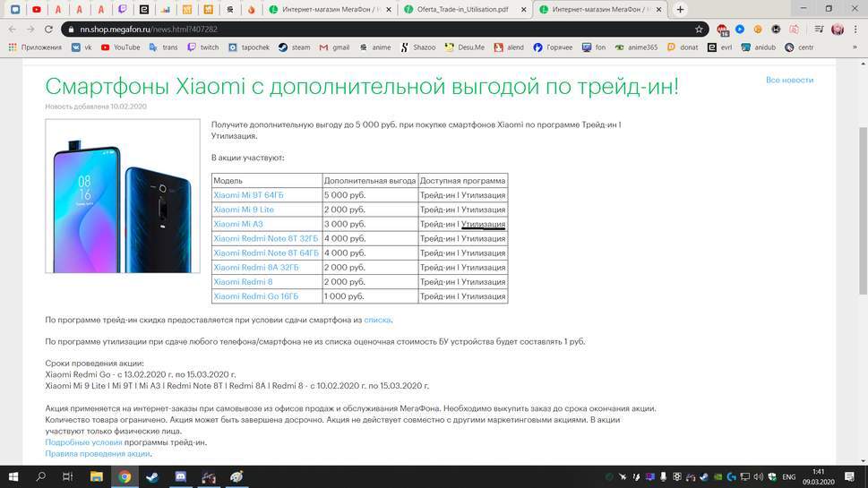Click the page vertical scrollbar thumb
Image resolution: width=868 pixels, height=488 pixels.
863,210
